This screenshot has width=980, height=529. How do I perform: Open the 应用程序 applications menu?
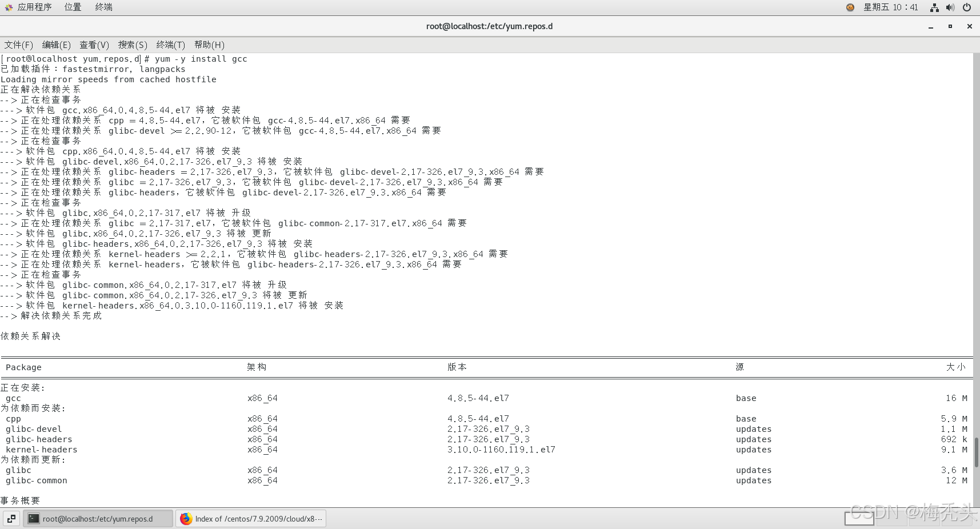[x=34, y=7]
